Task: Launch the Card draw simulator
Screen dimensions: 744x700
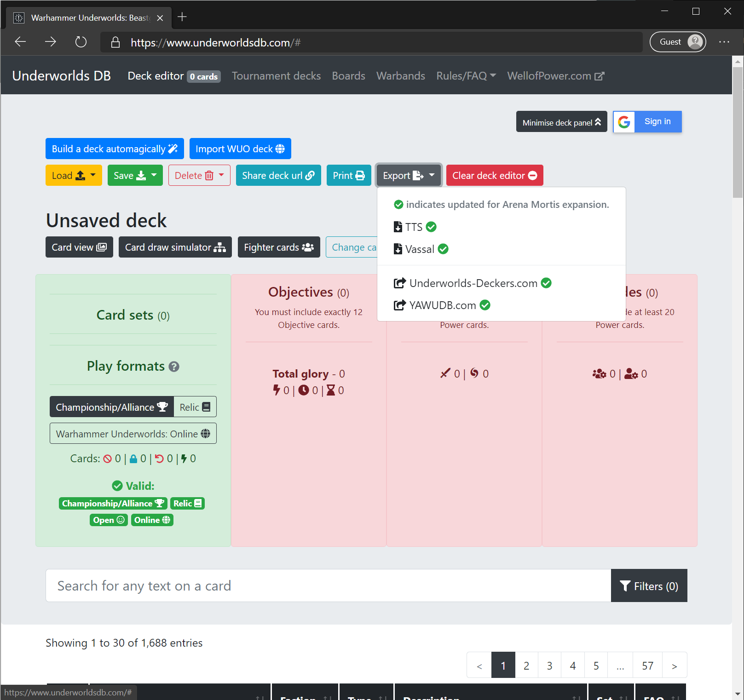Action: point(175,247)
